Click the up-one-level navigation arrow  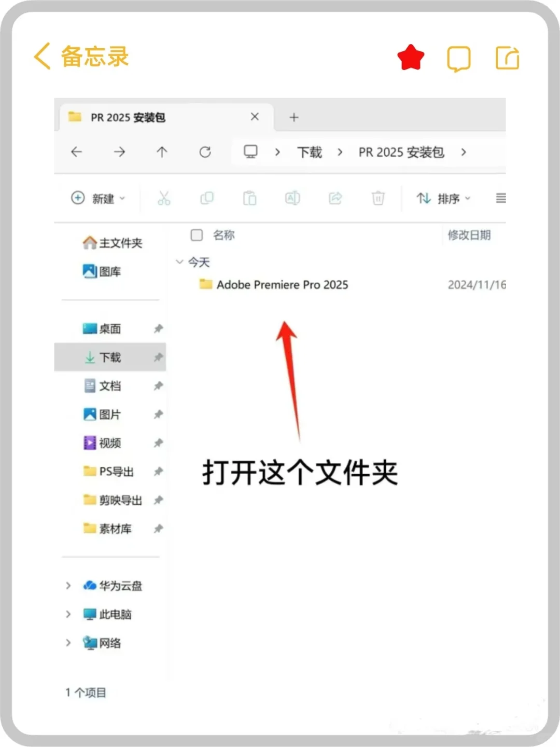[x=162, y=152]
